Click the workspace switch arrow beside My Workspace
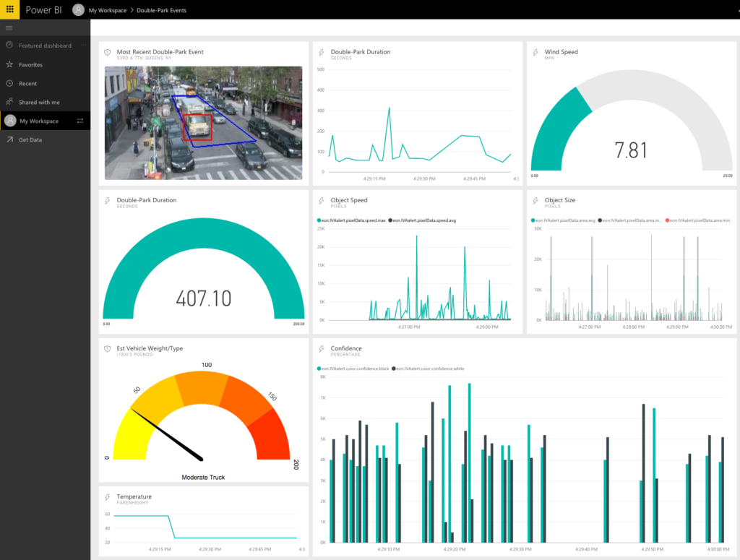The height and width of the screenshot is (560, 740). tap(79, 120)
